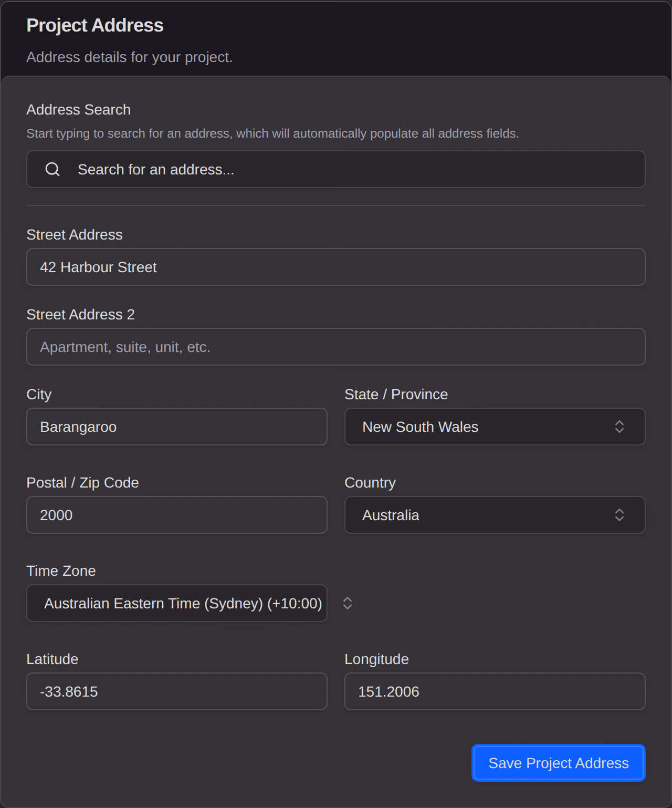Click the Country label
Viewport: 672px width, 808px height.
click(370, 483)
